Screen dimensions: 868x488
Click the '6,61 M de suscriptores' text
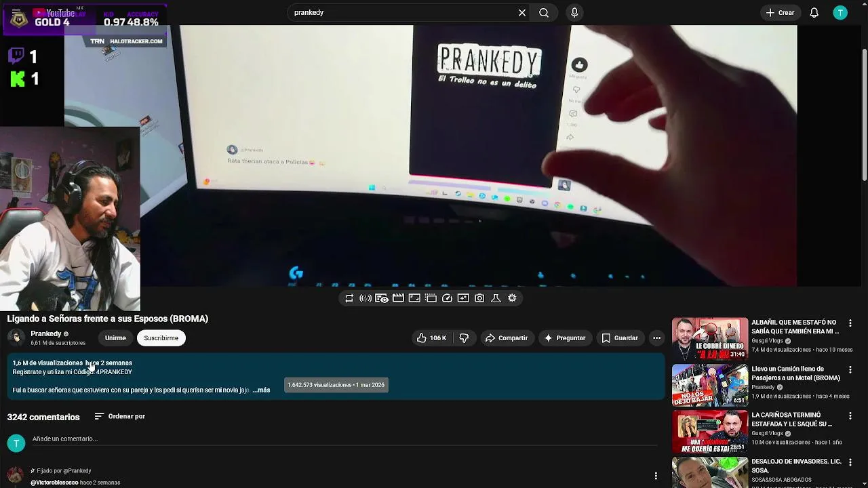coord(58,343)
